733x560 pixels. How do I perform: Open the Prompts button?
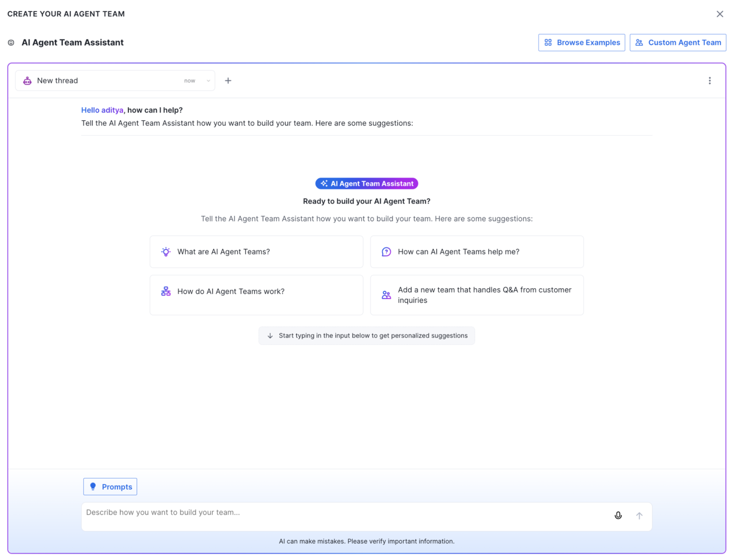click(110, 487)
